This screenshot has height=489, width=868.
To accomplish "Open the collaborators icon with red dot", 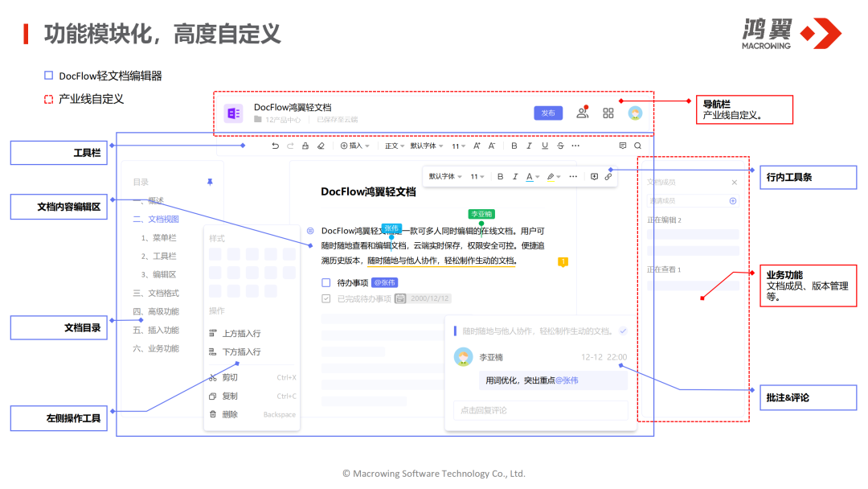I will [x=583, y=113].
